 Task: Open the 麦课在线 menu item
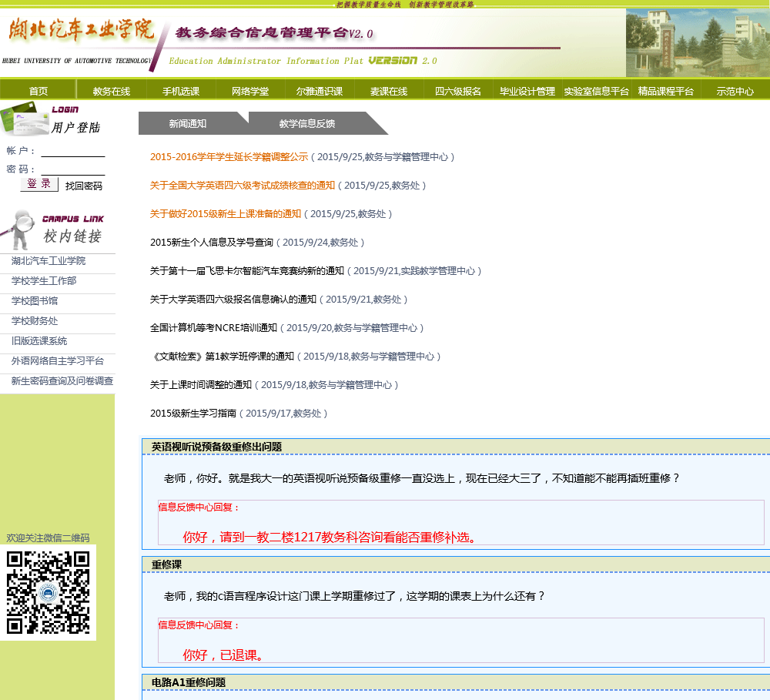click(388, 92)
